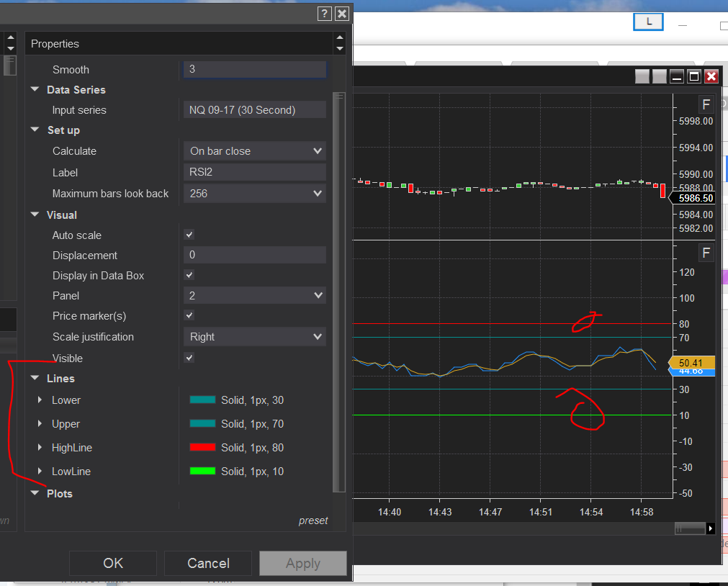728x586 pixels.
Task: Toggle the Auto scale checkbox
Action: point(189,235)
